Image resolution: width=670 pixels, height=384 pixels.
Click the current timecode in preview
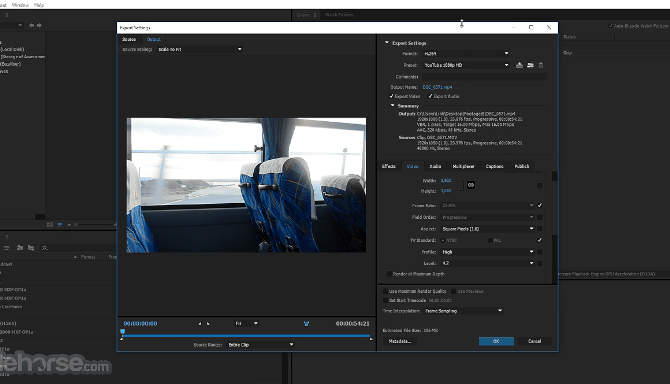click(x=140, y=323)
